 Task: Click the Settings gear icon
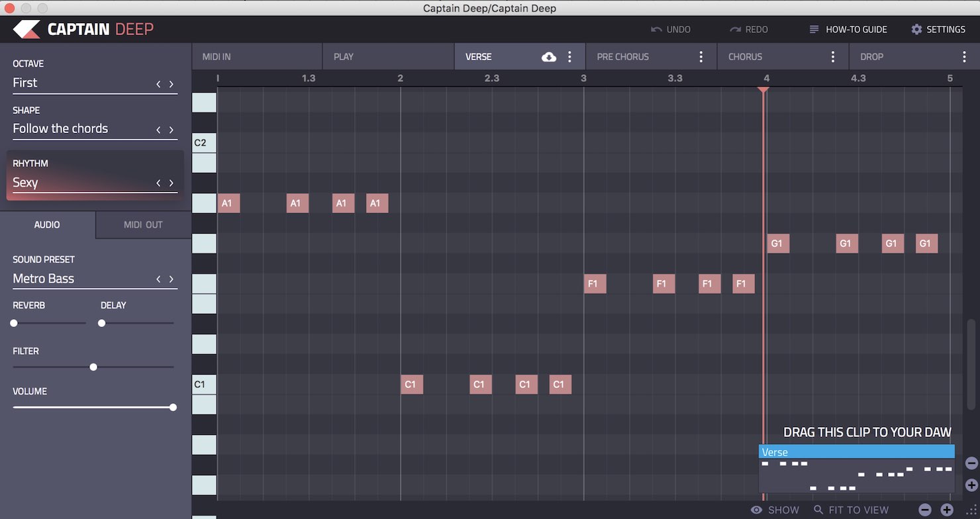(x=916, y=29)
